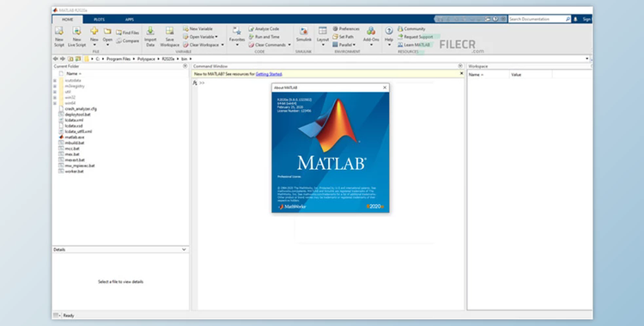
Task: Navigate back in folder history
Action: 56,58
